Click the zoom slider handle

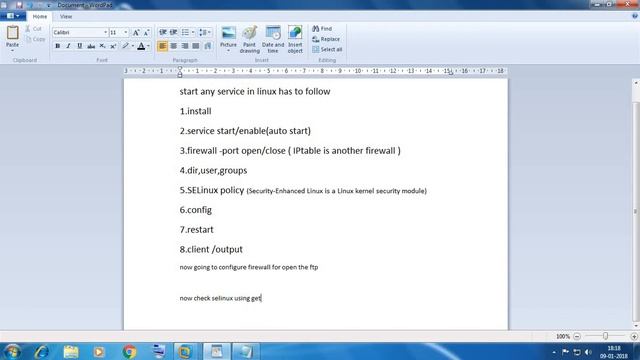pyautogui.click(x=605, y=336)
